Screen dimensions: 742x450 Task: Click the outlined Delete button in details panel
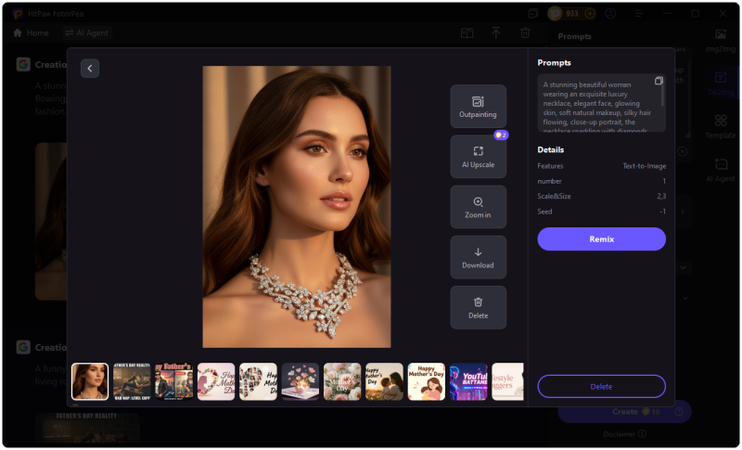pyautogui.click(x=601, y=387)
